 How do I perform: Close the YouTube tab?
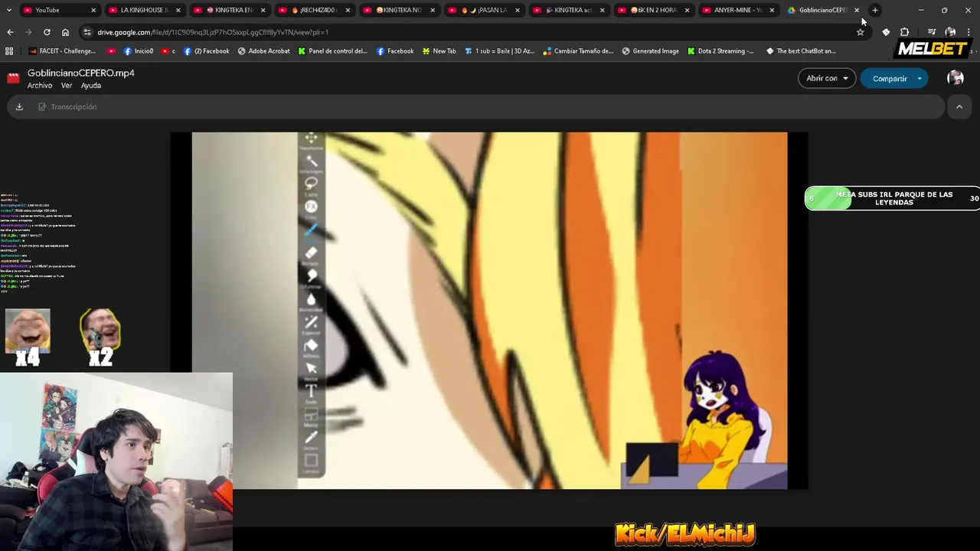[93, 10]
